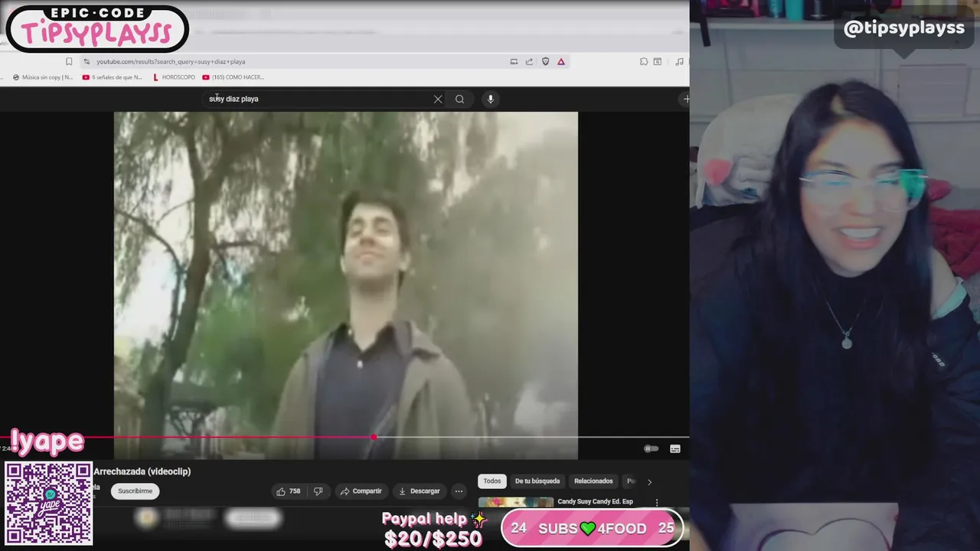Select the Relacionados filter chip
This screenshot has width=980, height=551.
tap(593, 481)
